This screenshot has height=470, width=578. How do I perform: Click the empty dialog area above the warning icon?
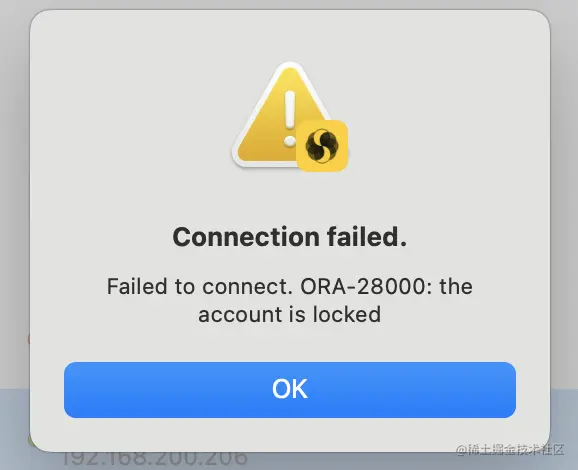pyautogui.click(x=290, y=35)
